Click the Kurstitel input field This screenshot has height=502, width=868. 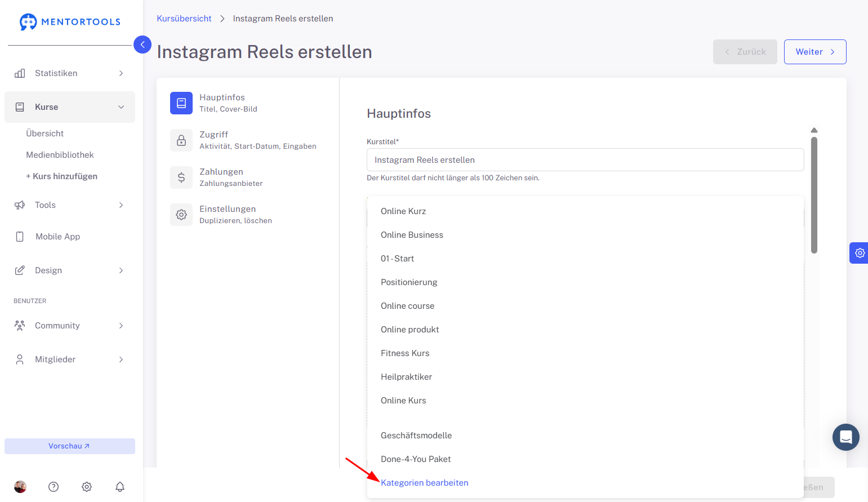click(585, 160)
